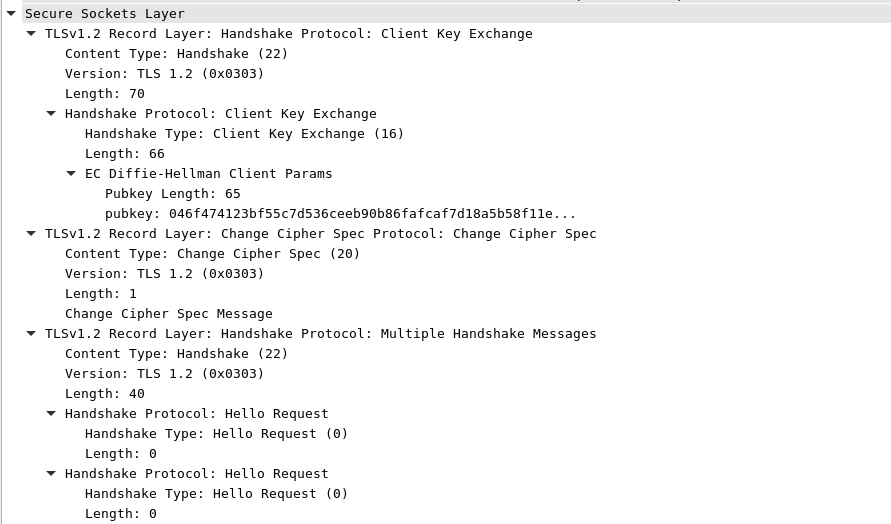This screenshot has width=891, height=524.
Task: Select Version row under Change Cipher Spec record
Action: 164,274
